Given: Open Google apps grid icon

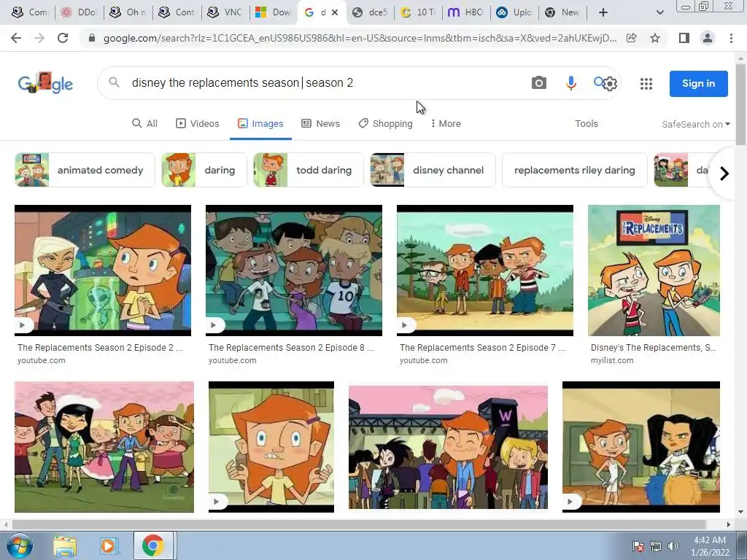Looking at the screenshot, I should point(646,84).
